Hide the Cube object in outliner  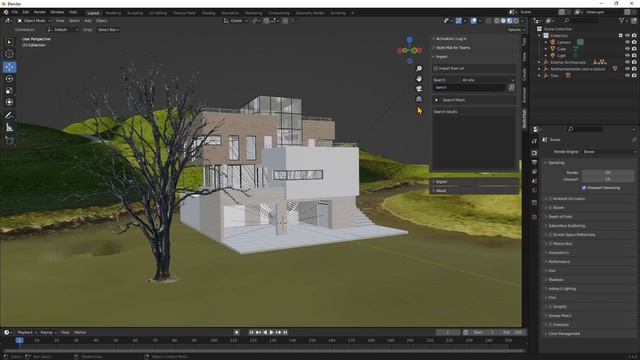(627, 49)
